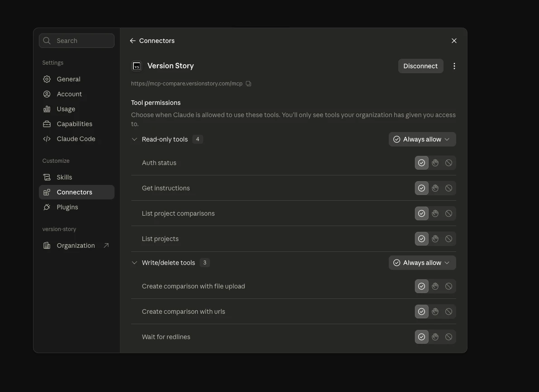Image resolution: width=539 pixels, height=392 pixels.
Task: Block the List project comparisons tool
Action: [448, 213]
